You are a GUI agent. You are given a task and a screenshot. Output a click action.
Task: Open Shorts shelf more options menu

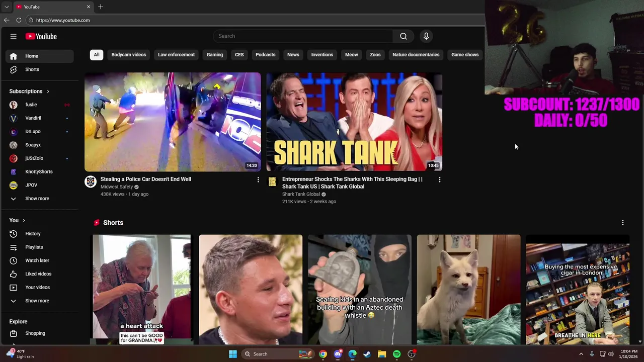pyautogui.click(x=622, y=223)
